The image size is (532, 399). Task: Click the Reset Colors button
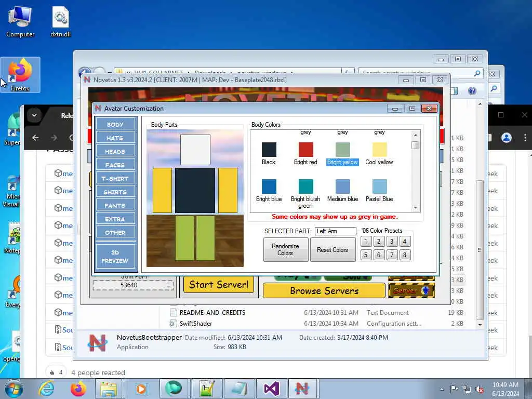click(x=332, y=249)
